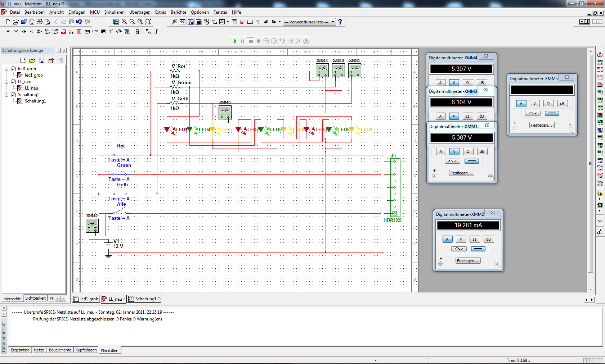This screenshot has width=605, height=364.
Task: Select AC waveform on XMM5 multimeter
Action: 533,113
